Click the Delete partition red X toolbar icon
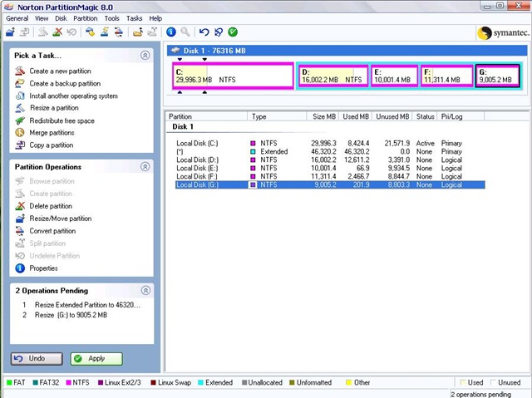 coord(57,32)
